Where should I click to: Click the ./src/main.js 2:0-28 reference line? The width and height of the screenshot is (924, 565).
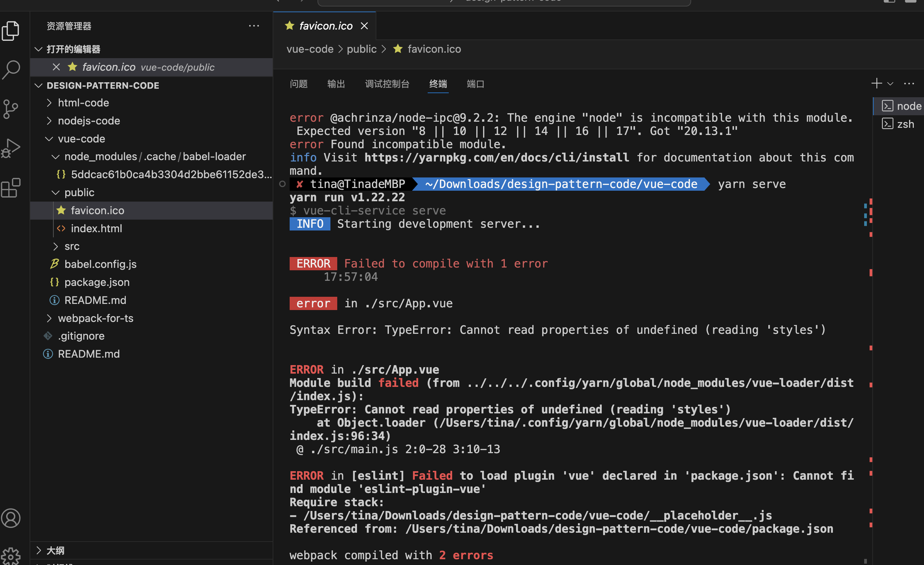(398, 449)
